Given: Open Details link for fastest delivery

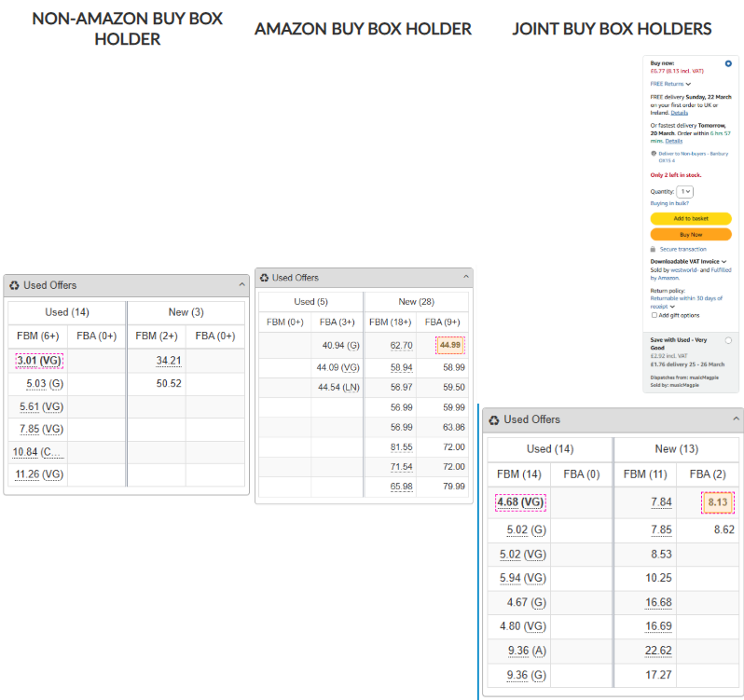Looking at the screenshot, I should click(673, 142).
